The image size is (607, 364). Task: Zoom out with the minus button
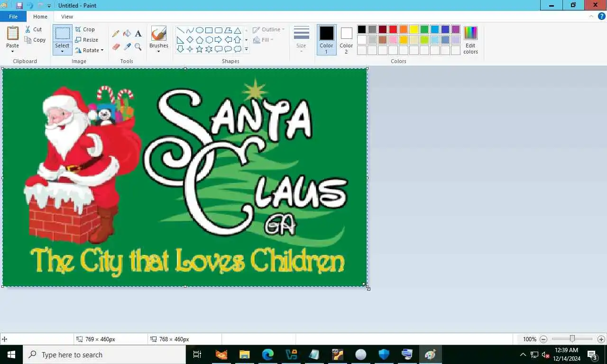coord(543,339)
